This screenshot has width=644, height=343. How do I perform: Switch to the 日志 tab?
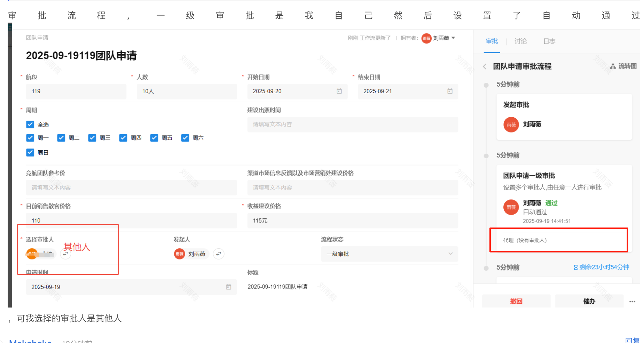point(549,41)
